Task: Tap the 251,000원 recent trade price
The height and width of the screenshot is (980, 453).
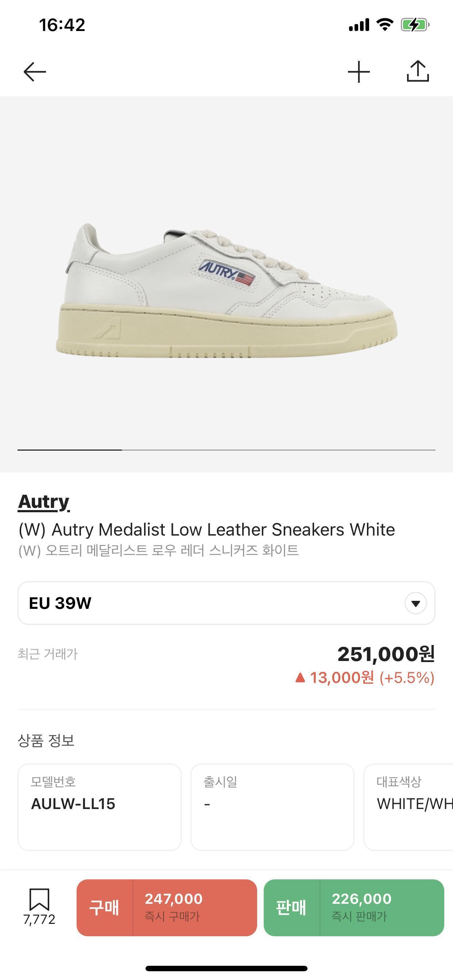Action: [386, 654]
